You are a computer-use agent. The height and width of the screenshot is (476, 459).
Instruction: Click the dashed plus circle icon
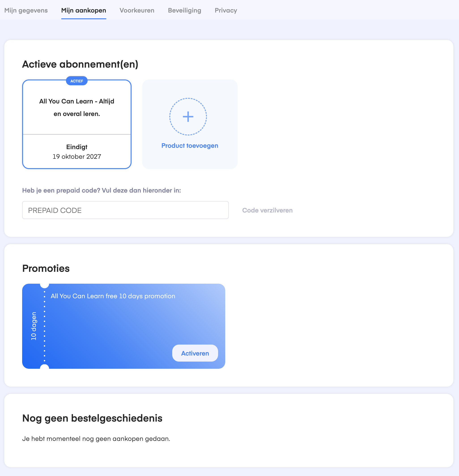[188, 117]
